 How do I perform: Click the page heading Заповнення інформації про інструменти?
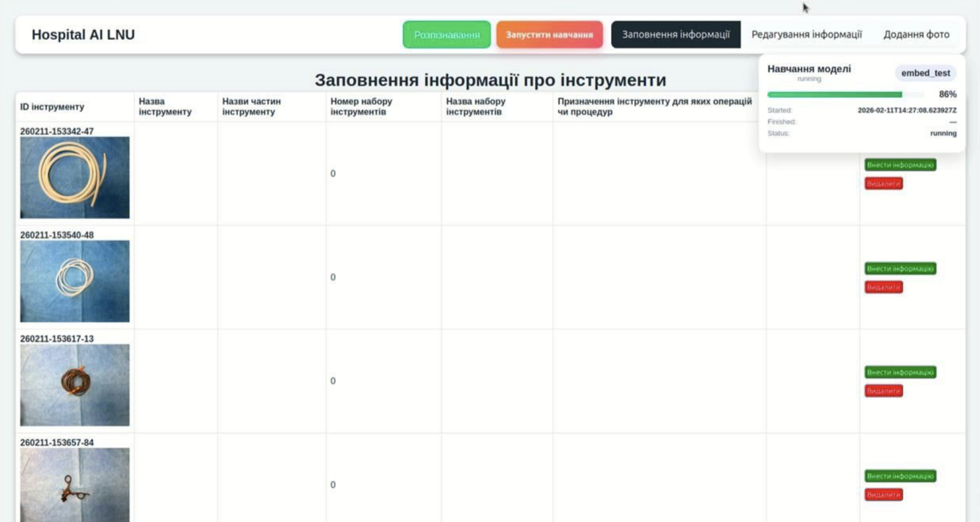[x=490, y=80]
